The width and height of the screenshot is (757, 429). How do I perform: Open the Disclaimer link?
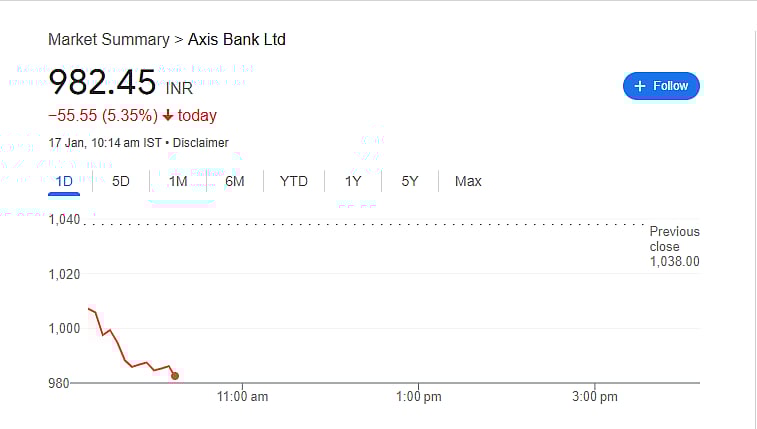coord(200,143)
